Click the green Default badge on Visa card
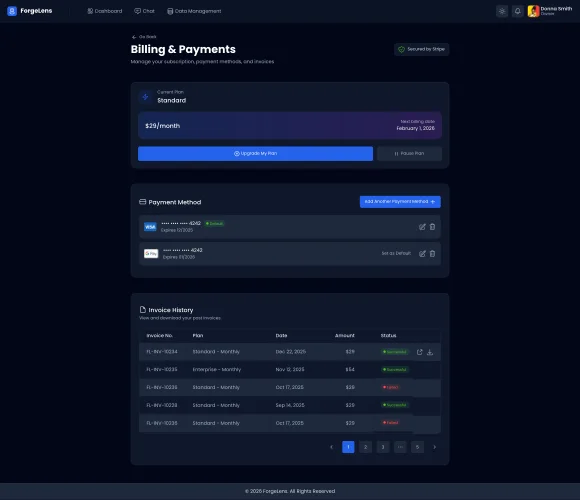Image resolution: width=580 pixels, height=500 pixels. (214, 223)
